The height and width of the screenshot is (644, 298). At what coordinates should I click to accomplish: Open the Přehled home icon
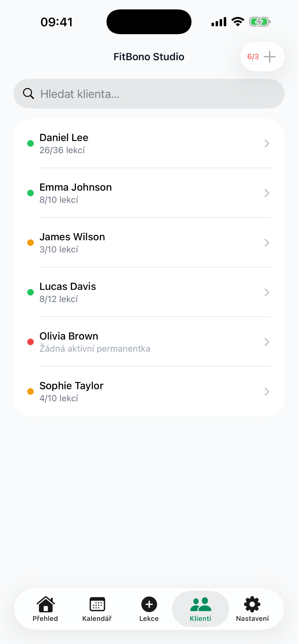tap(45, 604)
